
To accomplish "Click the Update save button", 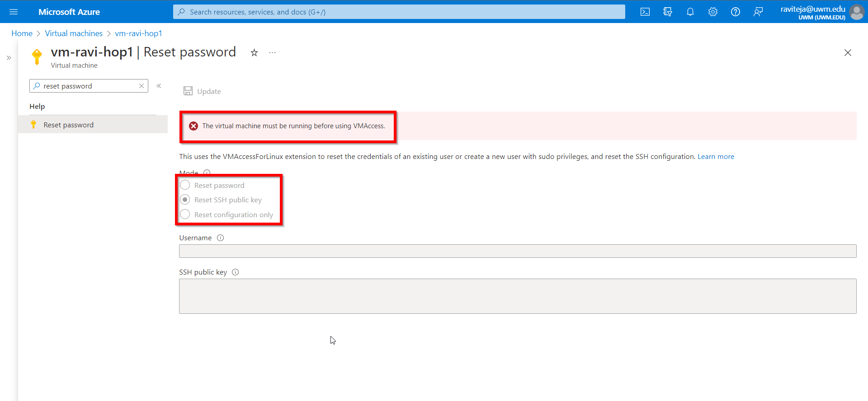I will click(x=202, y=91).
